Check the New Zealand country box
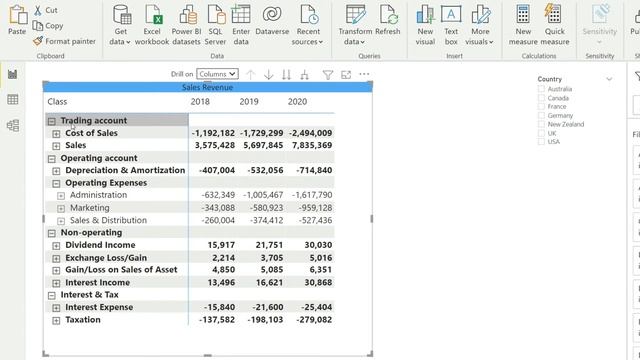This screenshot has height=360, width=640. [x=541, y=124]
